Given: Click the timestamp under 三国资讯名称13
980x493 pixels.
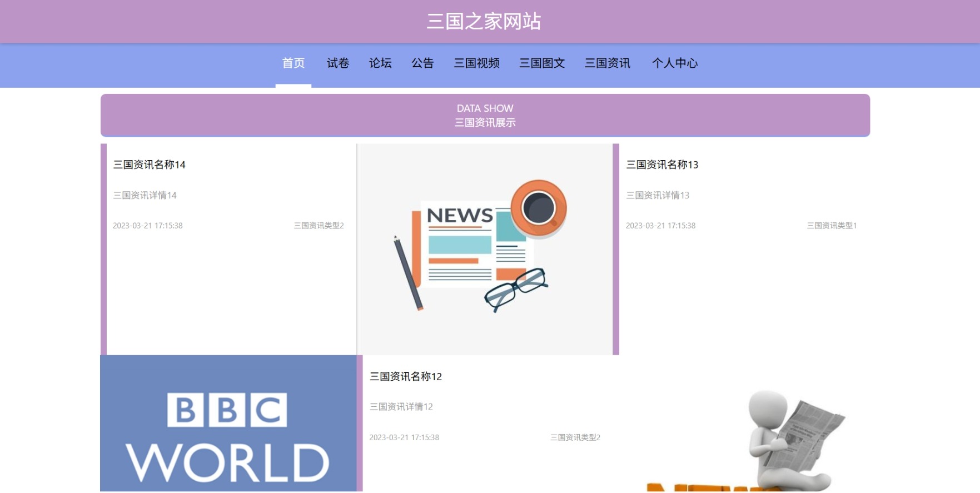Looking at the screenshot, I should click(x=660, y=226).
